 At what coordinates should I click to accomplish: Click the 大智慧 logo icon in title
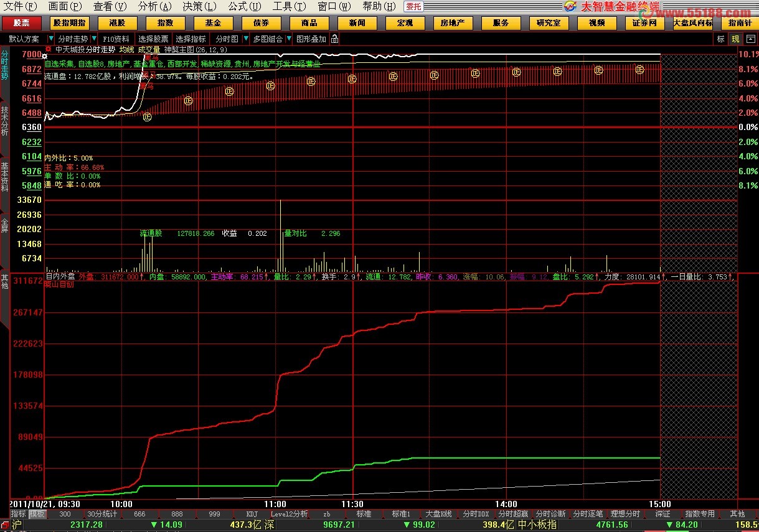tap(570, 6)
